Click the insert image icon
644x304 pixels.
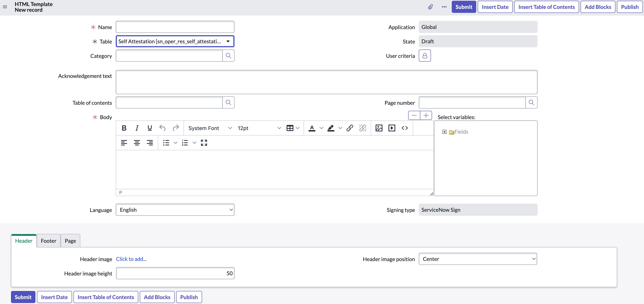(379, 128)
